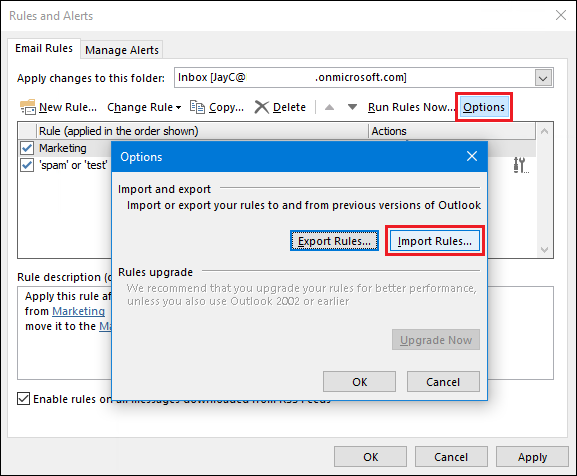Uncheck the Marketing rule checkbox
577x476 pixels.
coord(27,148)
